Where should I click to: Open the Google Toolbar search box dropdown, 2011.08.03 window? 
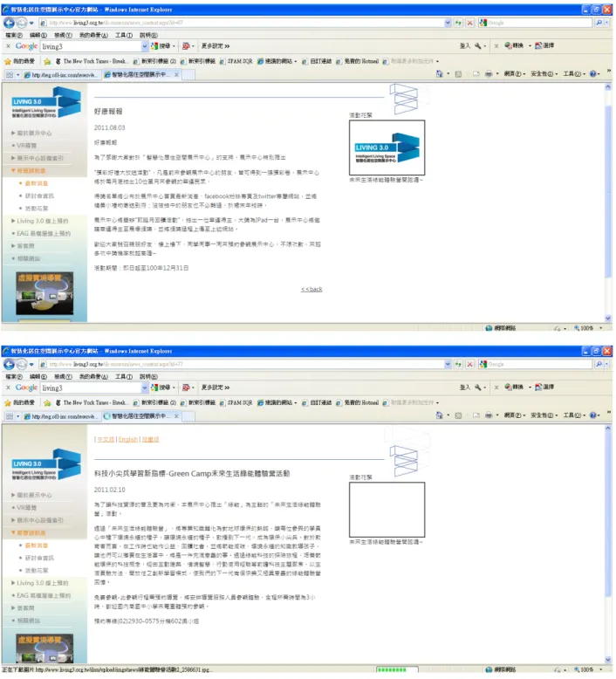145,46
